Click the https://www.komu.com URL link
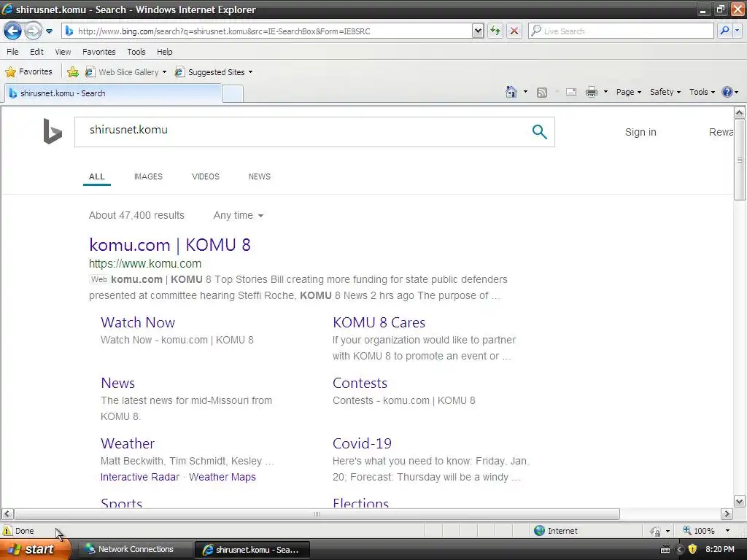The width and height of the screenshot is (747, 560). click(145, 263)
